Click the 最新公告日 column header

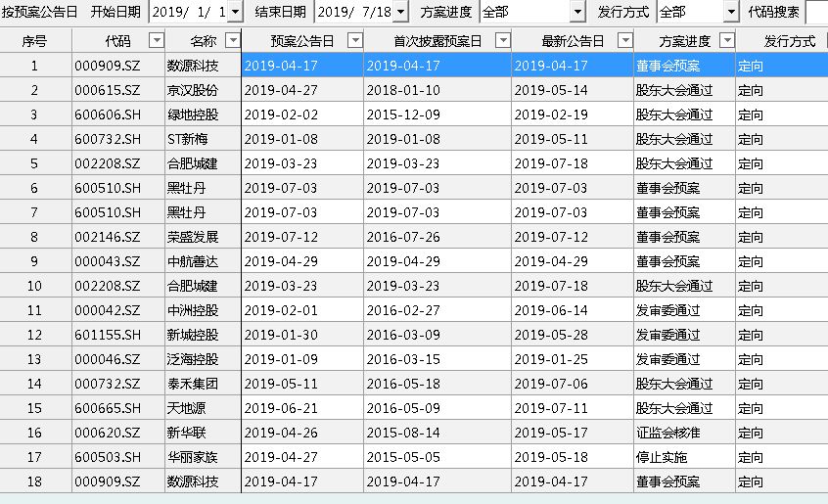coord(573,41)
